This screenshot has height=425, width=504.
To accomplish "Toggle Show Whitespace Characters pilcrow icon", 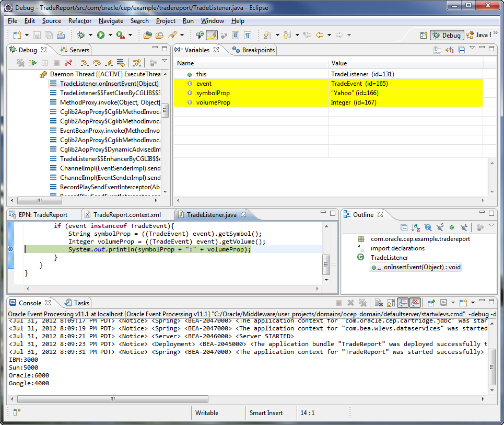I will [248, 35].
